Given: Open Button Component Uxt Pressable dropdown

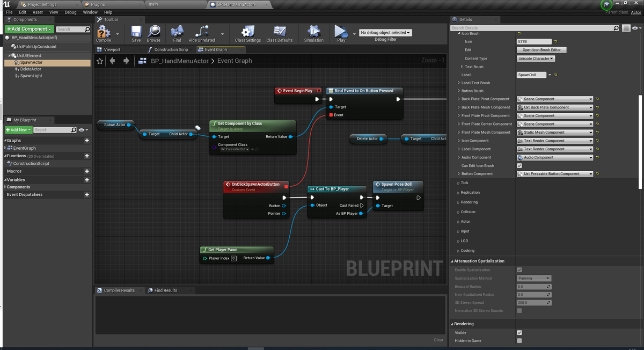Looking at the screenshot, I should pos(555,174).
